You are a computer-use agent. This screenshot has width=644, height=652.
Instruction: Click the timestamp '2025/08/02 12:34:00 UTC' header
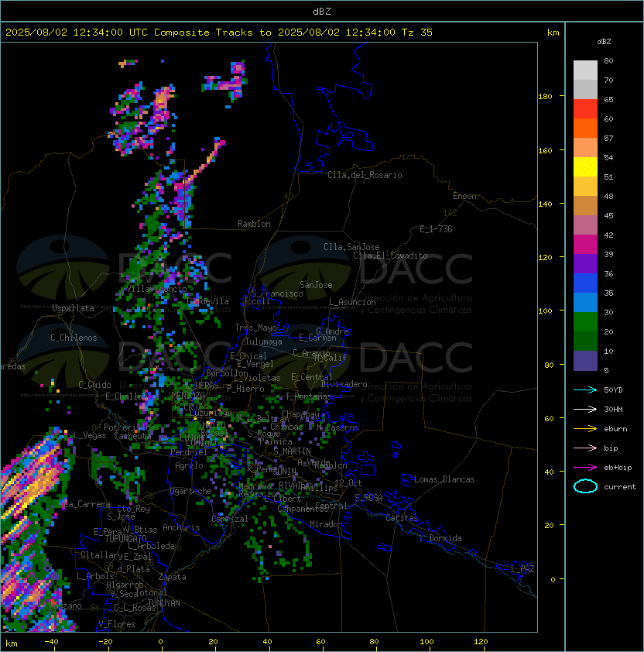point(76,33)
